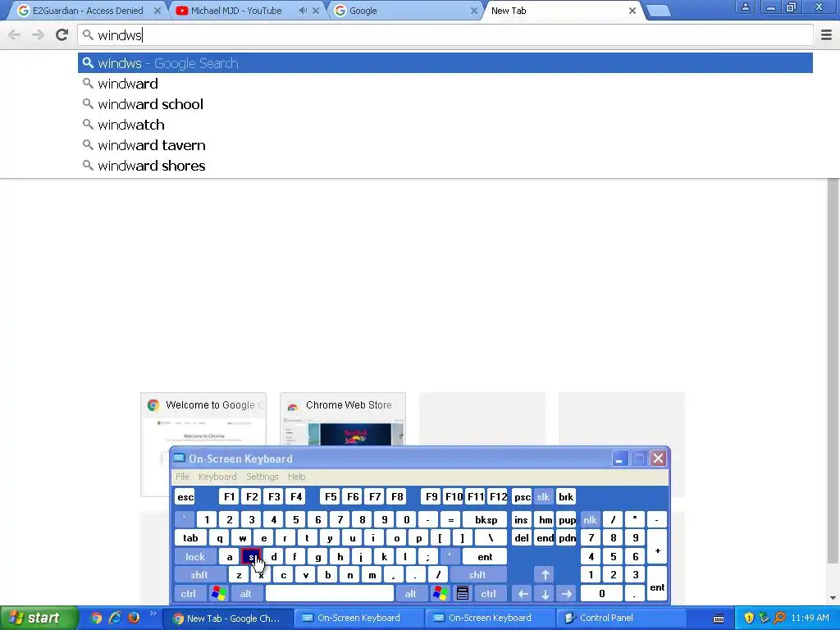Click the Chrome reload page icon
This screenshot has height=630, width=840.
point(62,35)
